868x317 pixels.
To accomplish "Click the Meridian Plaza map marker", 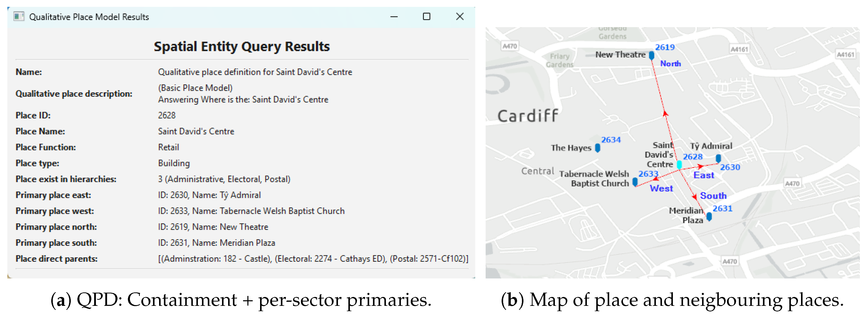I will tap(709, 217).
